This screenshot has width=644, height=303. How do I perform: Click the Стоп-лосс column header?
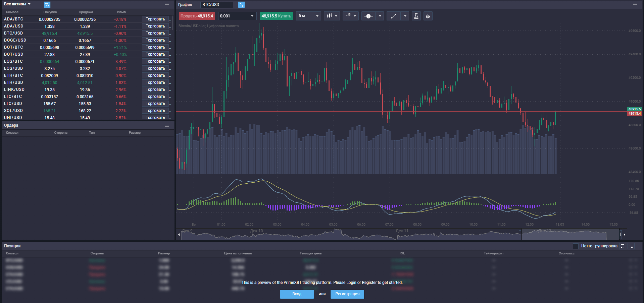566,253
